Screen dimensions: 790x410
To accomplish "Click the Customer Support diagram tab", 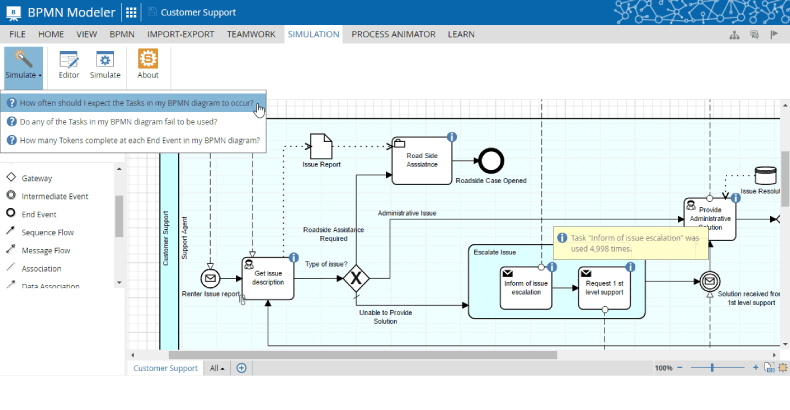I will 166,368.
